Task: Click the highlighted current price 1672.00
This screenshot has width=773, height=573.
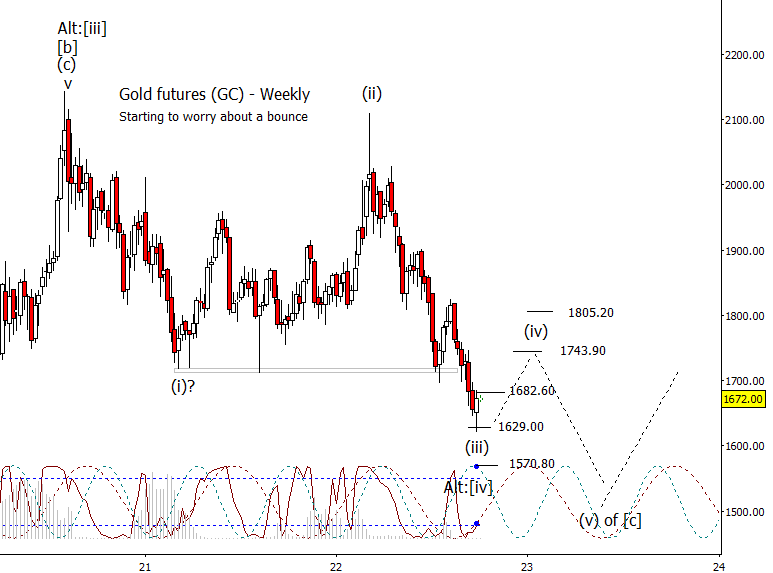Action: tap(743, 398)
